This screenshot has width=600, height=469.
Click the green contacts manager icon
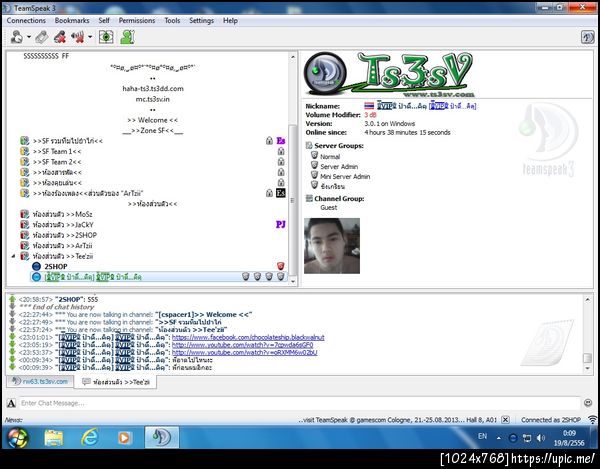click(127, 37)
